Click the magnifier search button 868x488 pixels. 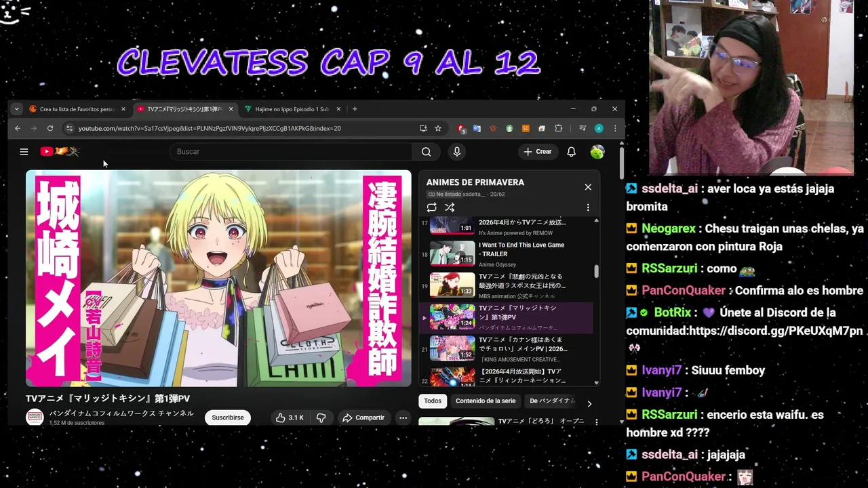point(426,152)
